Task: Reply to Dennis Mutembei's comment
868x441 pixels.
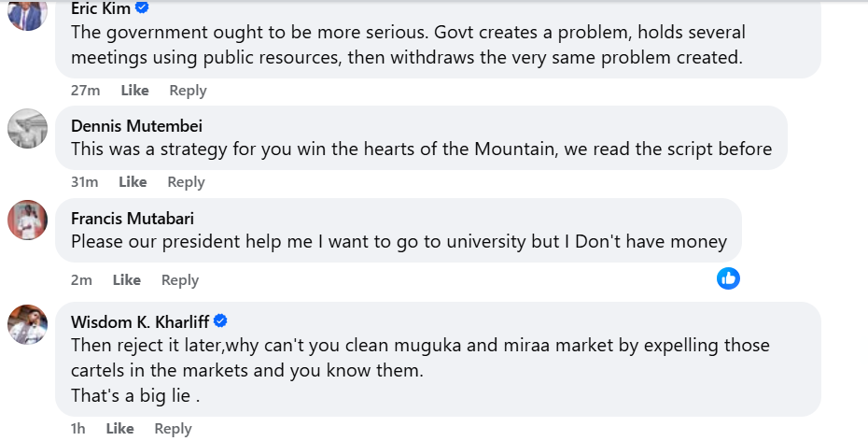Action: coord(186,182)
